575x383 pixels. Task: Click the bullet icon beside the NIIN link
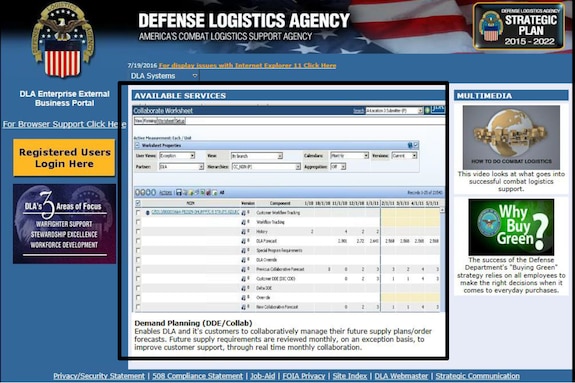(147, 213)
